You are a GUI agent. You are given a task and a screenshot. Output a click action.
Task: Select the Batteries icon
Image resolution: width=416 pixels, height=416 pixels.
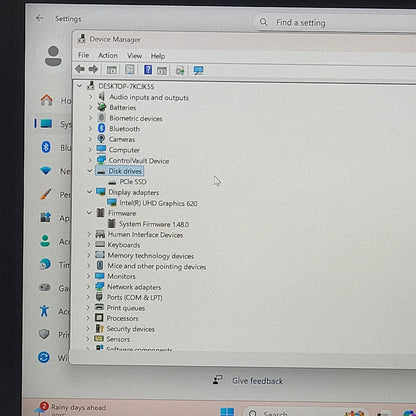[x=102, y=107]
